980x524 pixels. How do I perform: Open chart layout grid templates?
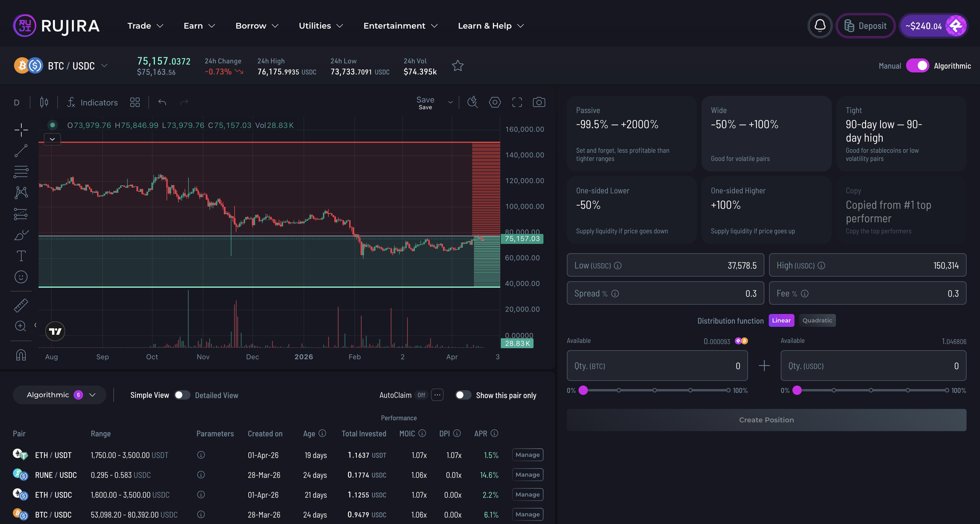(x=135, y=102)
